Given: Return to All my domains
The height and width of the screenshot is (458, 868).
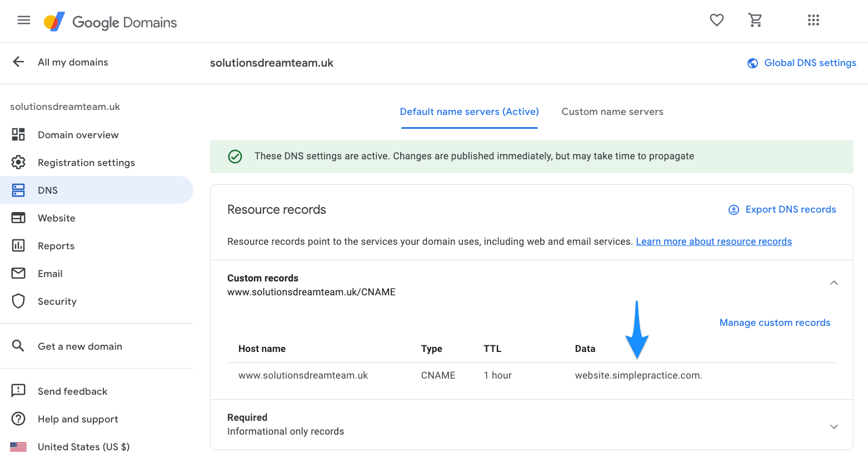Looking at the screenshot, I should point(73,62).
